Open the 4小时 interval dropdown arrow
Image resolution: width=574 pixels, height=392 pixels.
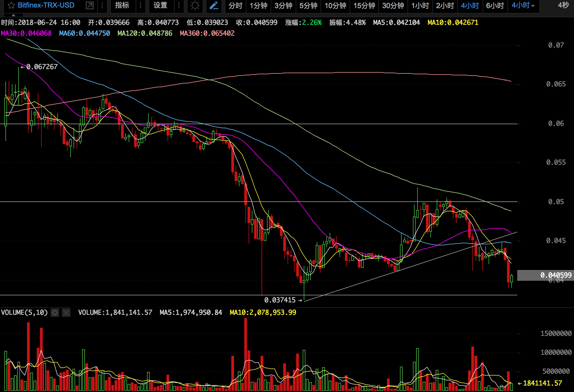pos(533,6)
